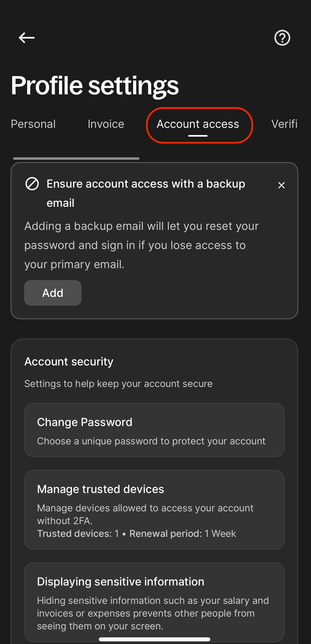Click the backup email description paragraph
The height and width of the screenshot is (644, 311).
click(142, 245)
